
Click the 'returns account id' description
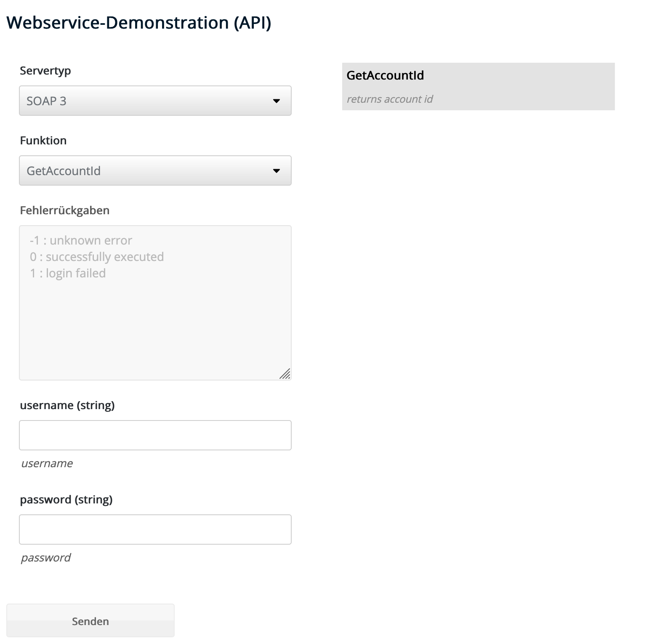coord(389,99)
